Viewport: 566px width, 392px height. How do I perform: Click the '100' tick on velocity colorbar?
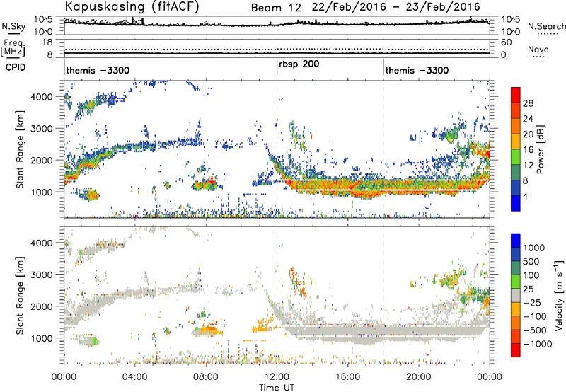531,275
